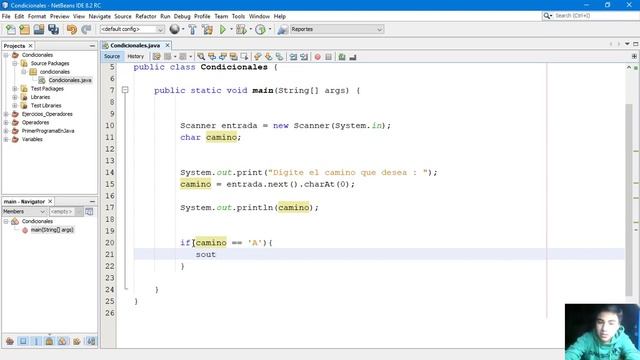The image size is (640, 360).
Task: Minimize the Projects panel
Action: pos(92,46)
